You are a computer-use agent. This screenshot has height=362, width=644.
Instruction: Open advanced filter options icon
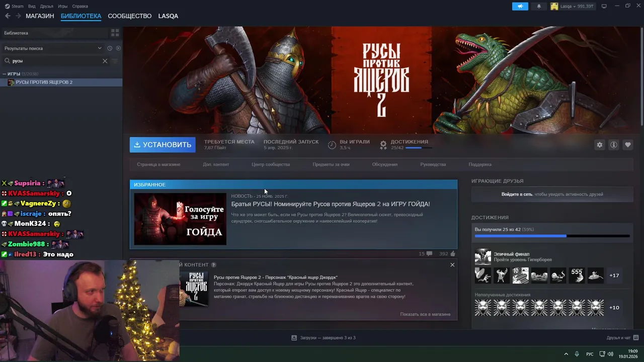(x=115, y=61)
